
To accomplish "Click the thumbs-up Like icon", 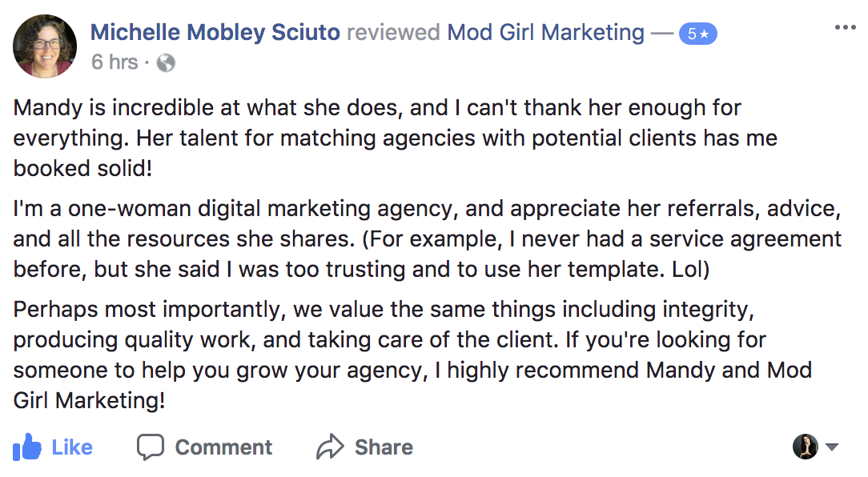I will [27, 447].
